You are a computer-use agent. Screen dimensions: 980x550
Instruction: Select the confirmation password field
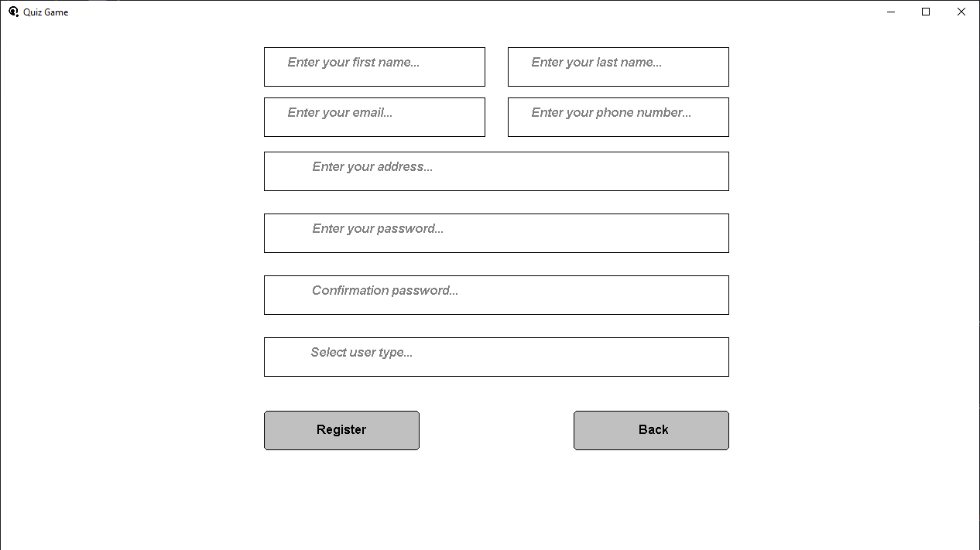click(x=496, y=295)
